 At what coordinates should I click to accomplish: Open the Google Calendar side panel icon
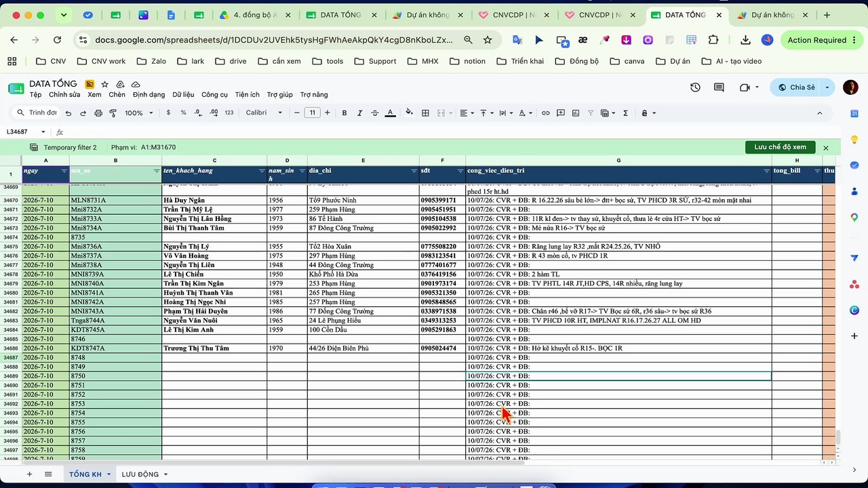(854, 113)
